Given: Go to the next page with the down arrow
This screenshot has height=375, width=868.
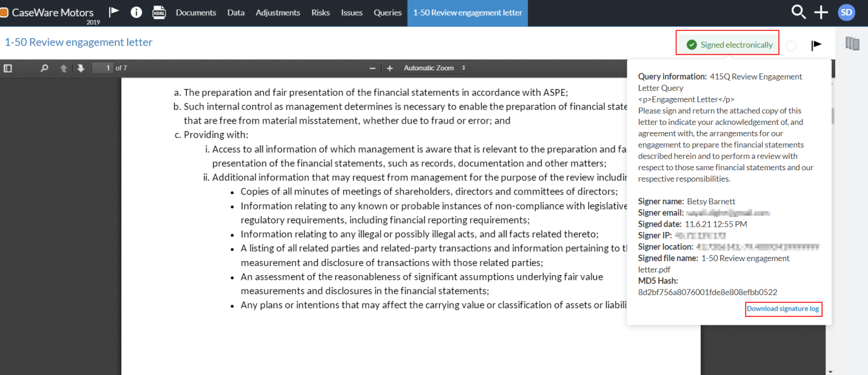Looking at the screenshot, I should [x=81, y=68].
